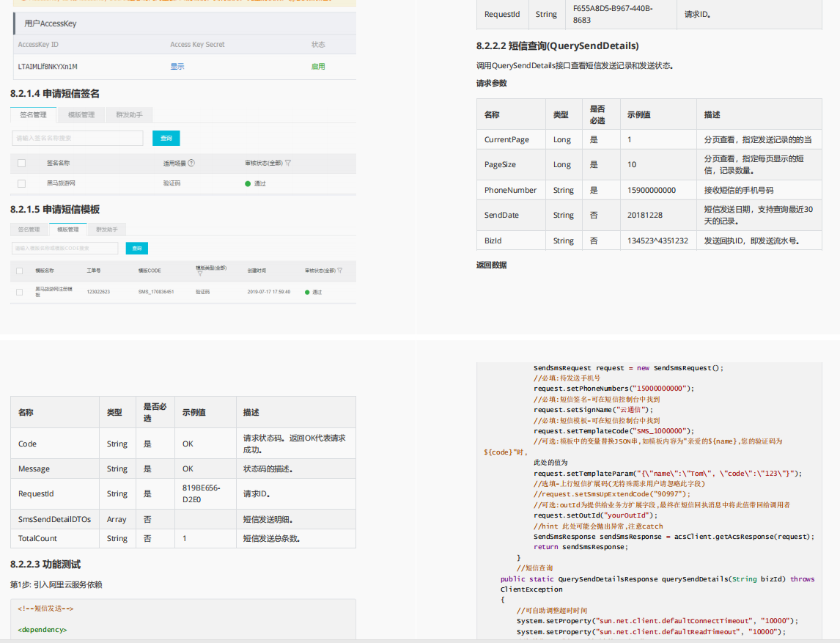This screenshot has height=643, width=840.
Task: Click into the template name or CODE search field
Action: [65, 248]
